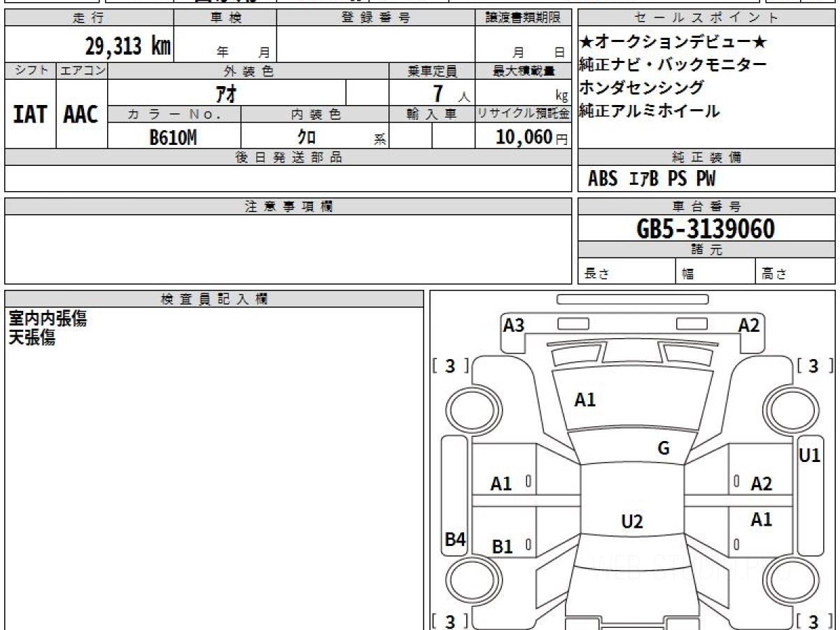
Task: Select the AAC air conditioner value
Action: click(81, 114)
